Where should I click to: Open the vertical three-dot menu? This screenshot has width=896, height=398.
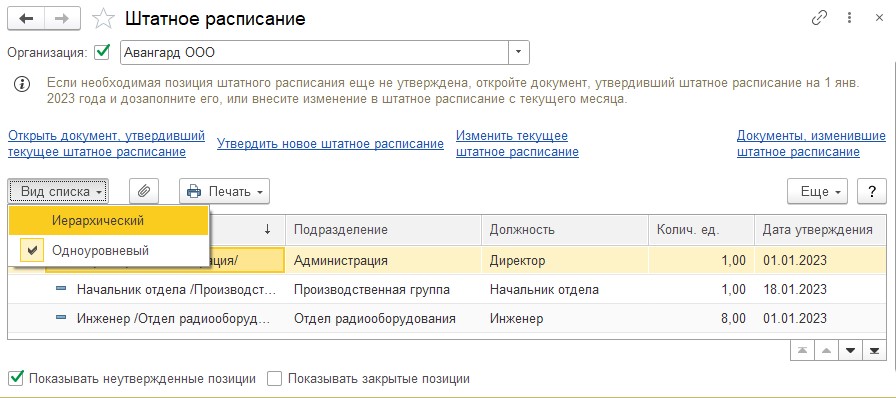[x=852, y=18]
